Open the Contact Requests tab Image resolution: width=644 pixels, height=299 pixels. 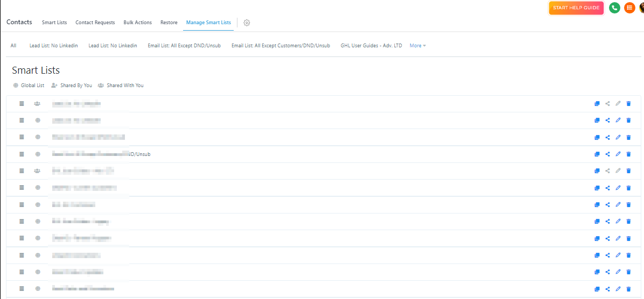click(x=95, y=23)
